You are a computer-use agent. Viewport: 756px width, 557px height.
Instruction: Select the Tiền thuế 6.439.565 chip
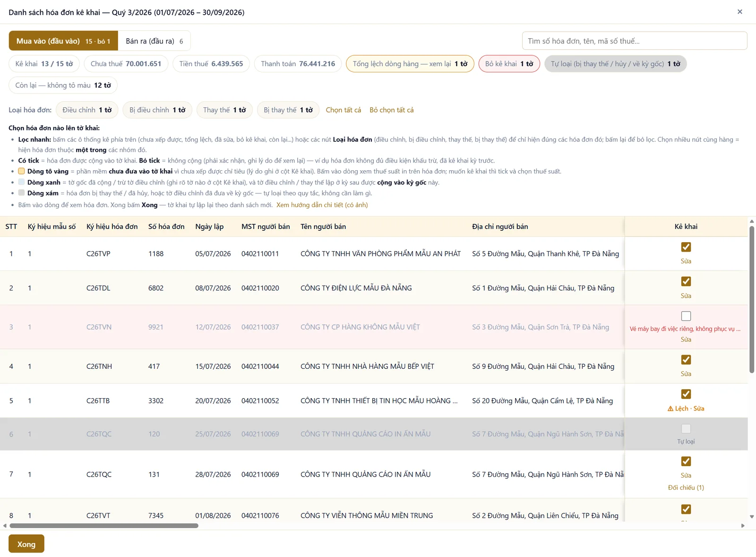211,64
